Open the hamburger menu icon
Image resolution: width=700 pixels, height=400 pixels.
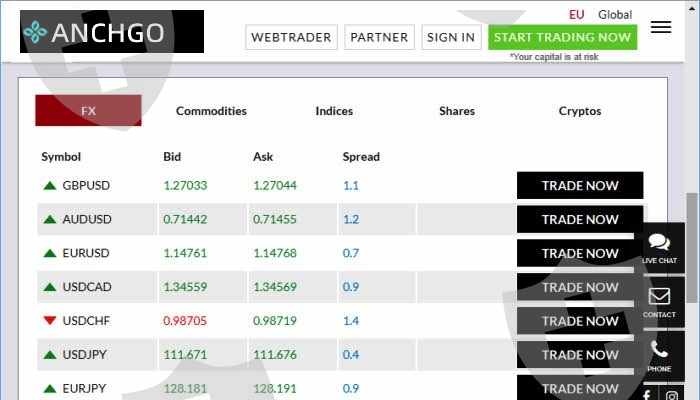[x=660, y=27]
